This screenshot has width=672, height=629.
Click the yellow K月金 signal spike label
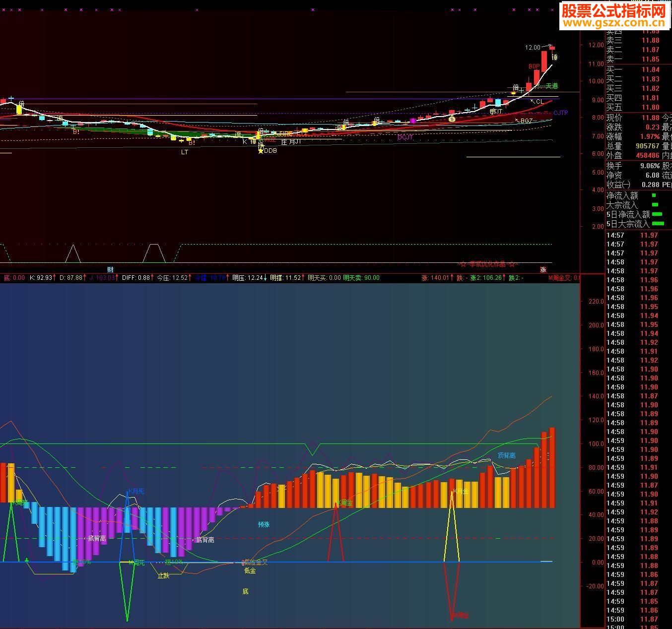coord(461,491)
